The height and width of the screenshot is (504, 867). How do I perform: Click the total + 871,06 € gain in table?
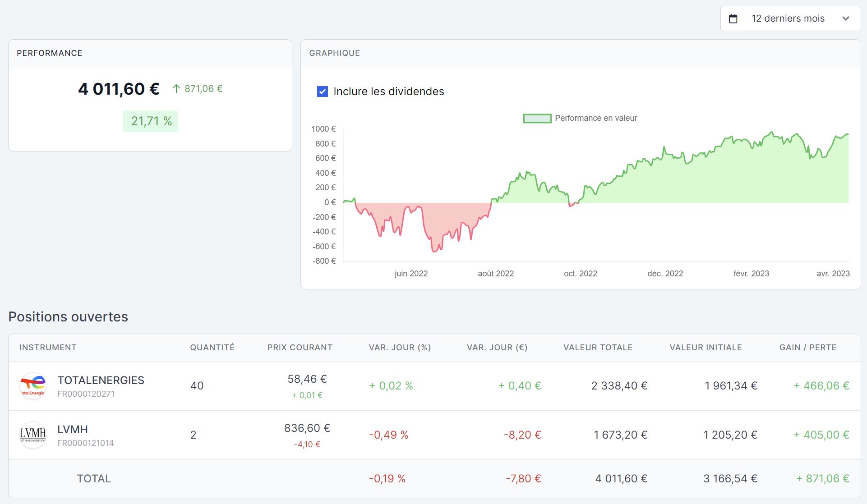[x=823, y=479]
